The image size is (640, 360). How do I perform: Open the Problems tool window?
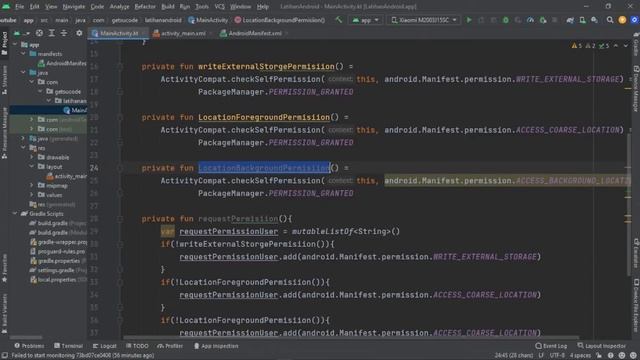(x=29, y=346)
